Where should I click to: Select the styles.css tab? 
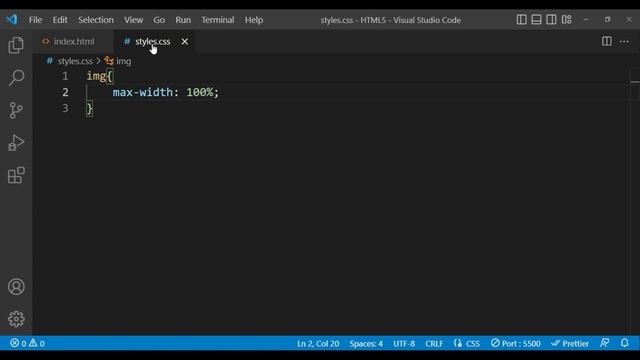coord(153,42)
